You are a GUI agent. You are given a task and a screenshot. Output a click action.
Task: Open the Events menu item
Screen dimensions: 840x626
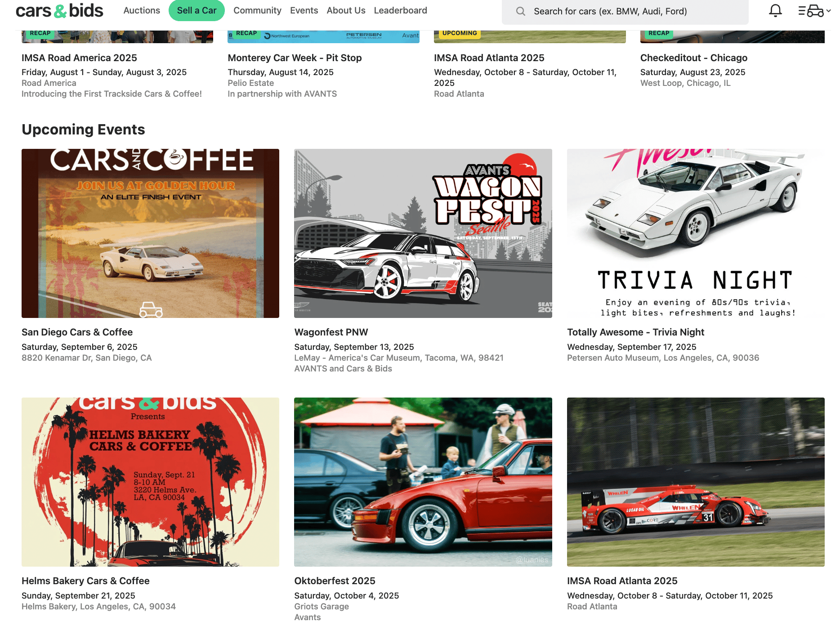click(304, 10)
